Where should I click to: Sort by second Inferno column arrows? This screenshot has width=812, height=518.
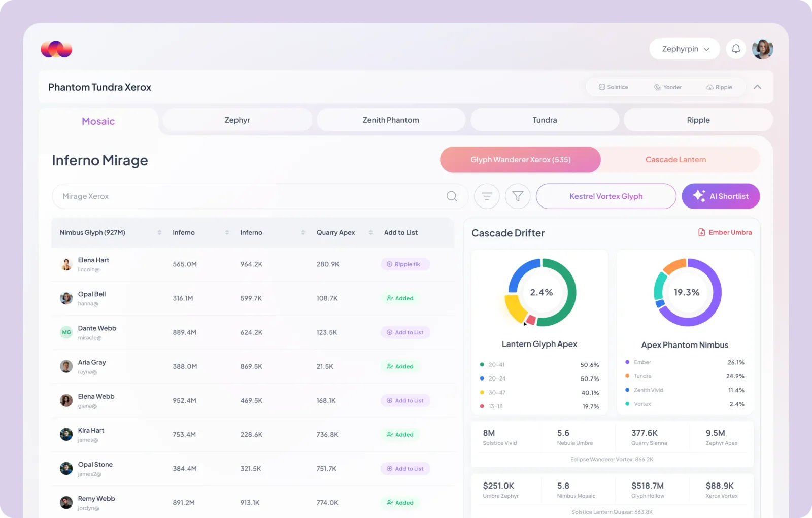[x=303, y=232]
